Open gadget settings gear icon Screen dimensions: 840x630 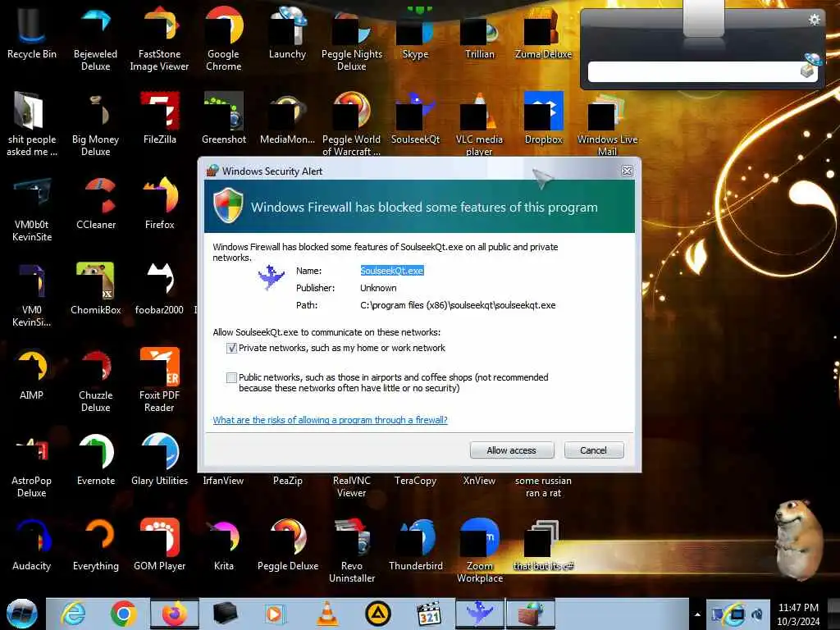(x=815, y=20)
